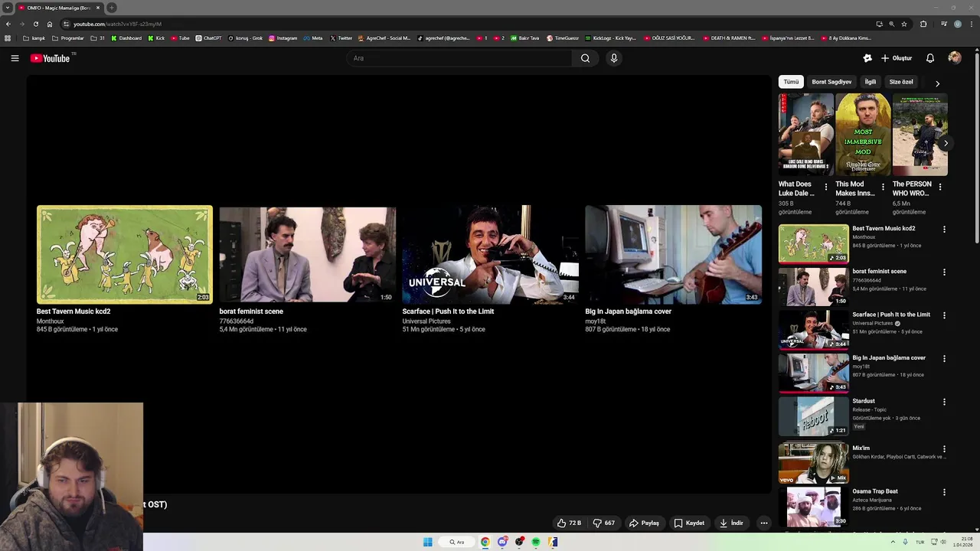Open Chrome tab search dropdown

pos(8,8)
